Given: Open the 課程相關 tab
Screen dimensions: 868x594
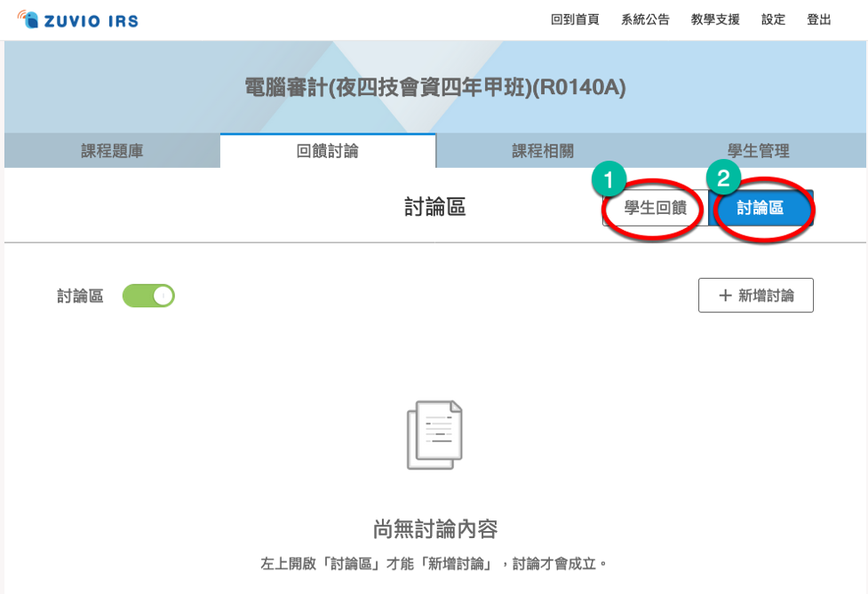Looking at the screenshot, I should click(x=543, y=150).
